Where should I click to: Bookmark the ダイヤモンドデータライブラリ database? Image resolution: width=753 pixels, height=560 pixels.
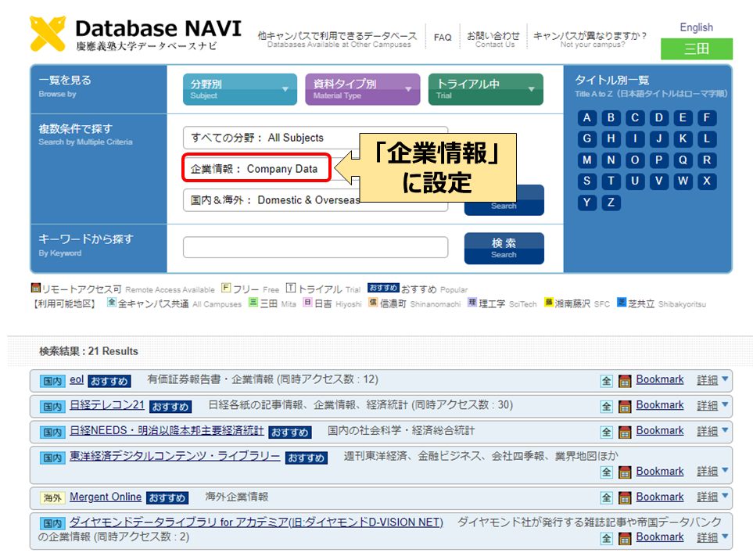tap(660, 537)
